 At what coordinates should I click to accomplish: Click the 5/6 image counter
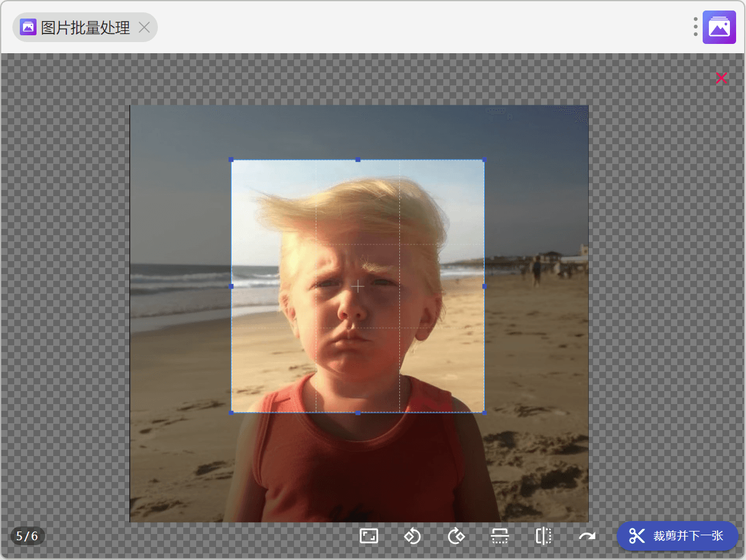pos(27,536)
